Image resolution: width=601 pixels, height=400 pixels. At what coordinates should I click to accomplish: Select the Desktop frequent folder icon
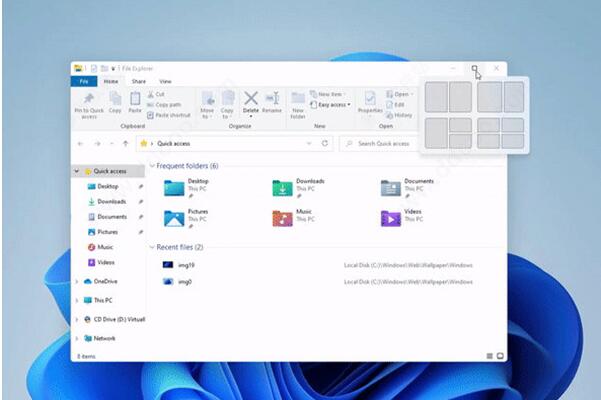coord(174,188)
